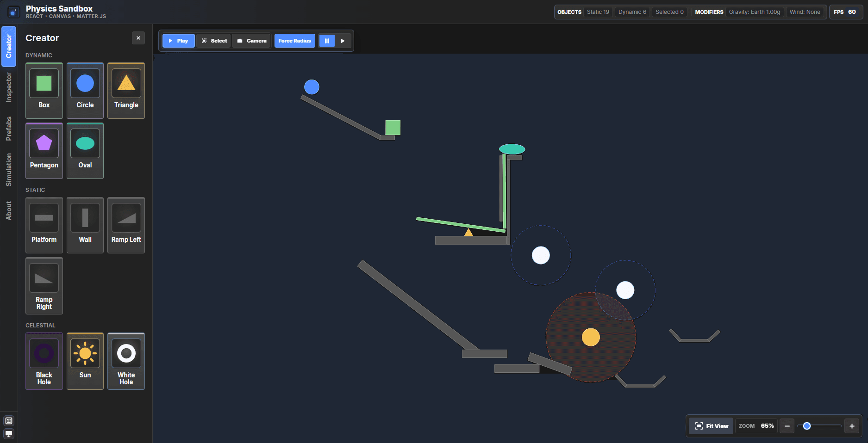Image resolution: width=868 pixels, height=443 pixels.
Task: Open the Inspector sidebar tab
Action: 9,87
